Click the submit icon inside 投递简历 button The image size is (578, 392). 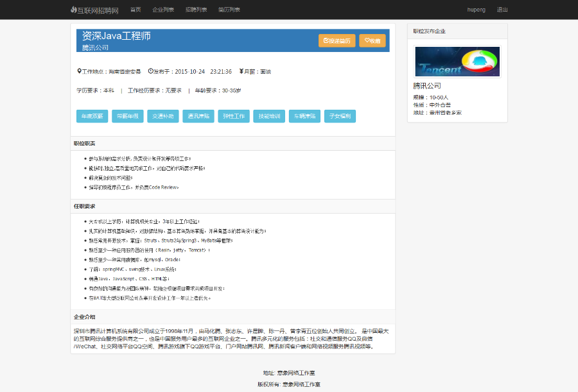click(325, 40)
